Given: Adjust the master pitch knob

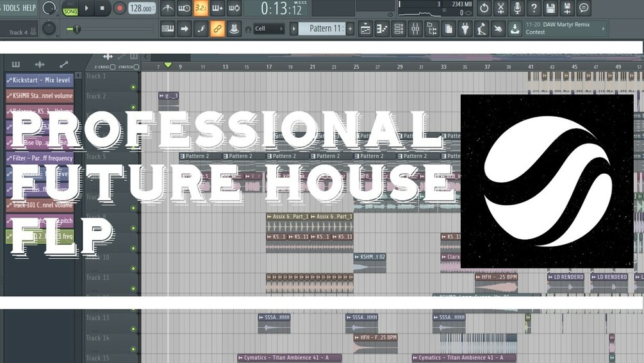Looking at the screenshot, I should coord(49,28).
